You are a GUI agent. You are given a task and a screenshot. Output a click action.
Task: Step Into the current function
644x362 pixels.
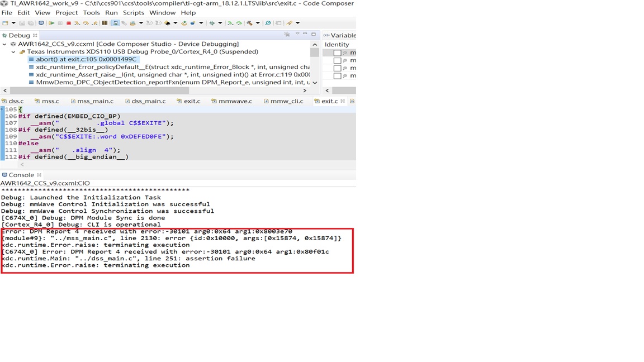click(77, 23)
